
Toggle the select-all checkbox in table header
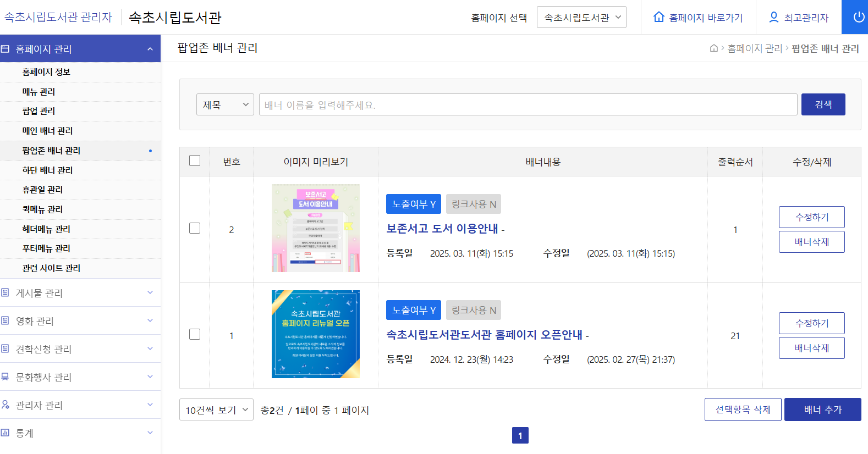195,160
